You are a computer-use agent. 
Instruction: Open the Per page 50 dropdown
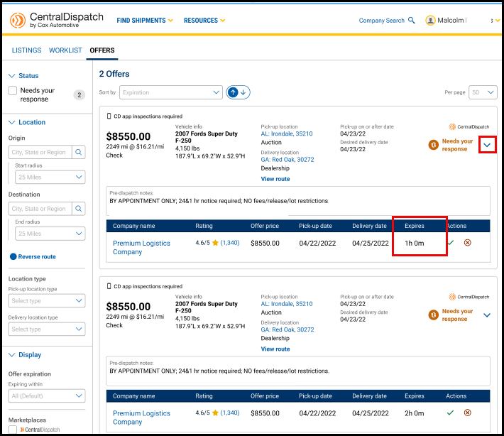click(x=483, y=92)
